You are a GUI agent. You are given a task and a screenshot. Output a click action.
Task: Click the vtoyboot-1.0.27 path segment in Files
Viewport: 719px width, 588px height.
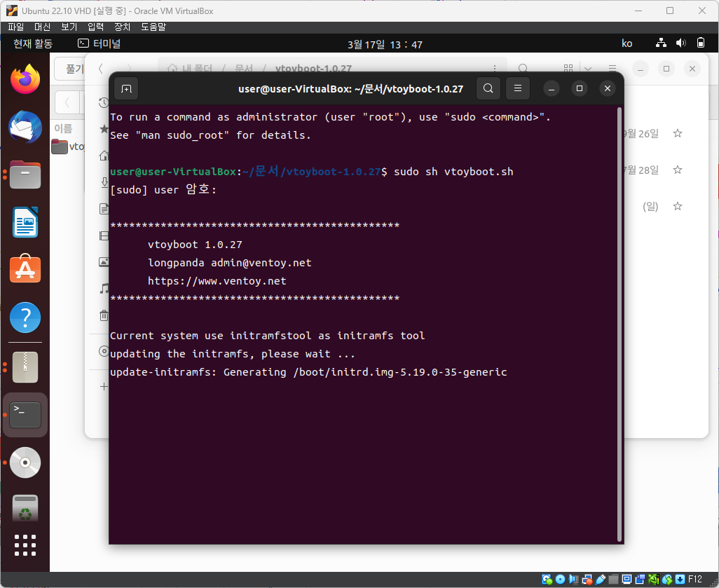click(313, 69)
